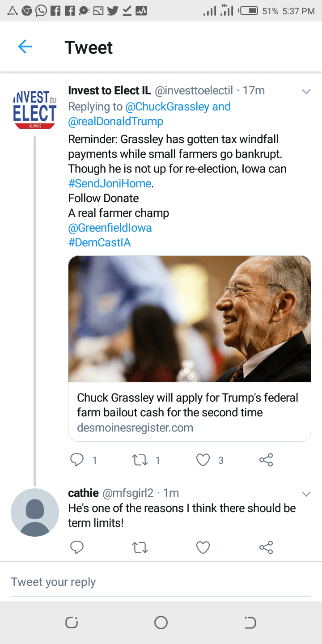This screenshot has width=322, height=644.
Task: Open the Des Moines Register article card
Action: [189, 348]
